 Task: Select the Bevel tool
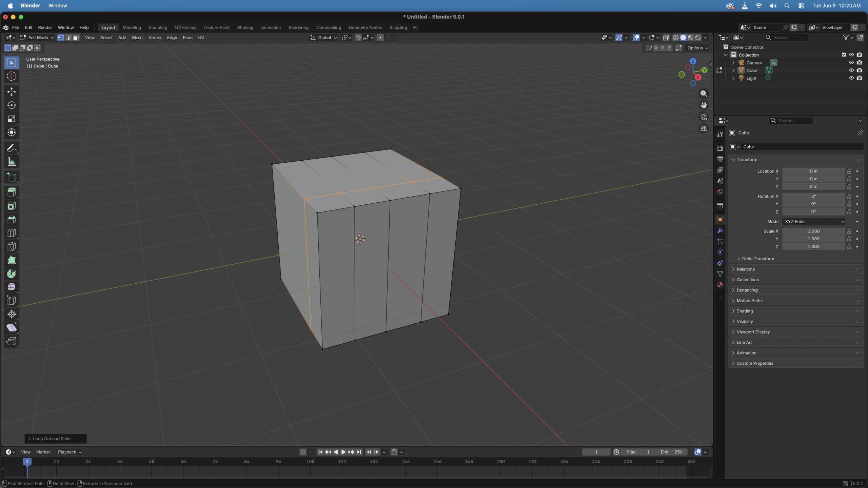pyautogui.click(x=12, y=220)
